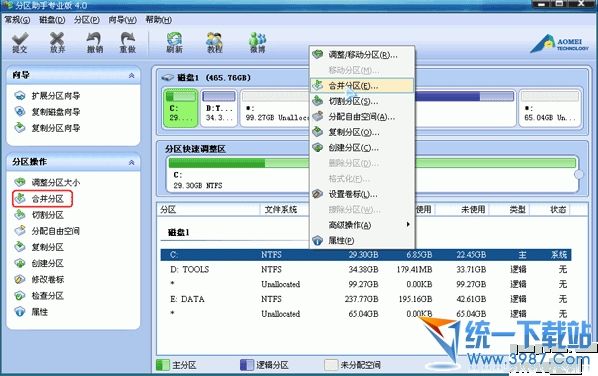The width and height of the screenshot is (598, 376).
Task: Select the E: DATA partition row
Action: click(x=366, y=299)
